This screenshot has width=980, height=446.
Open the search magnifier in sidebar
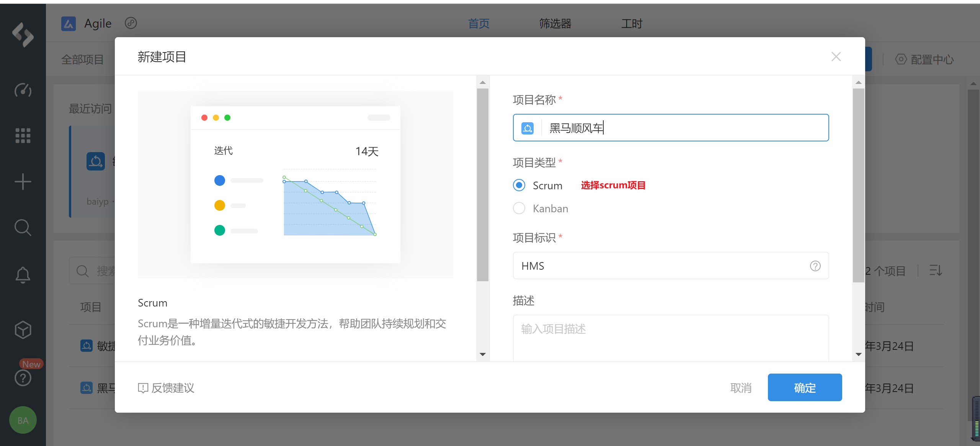click(x=23, y=228)
